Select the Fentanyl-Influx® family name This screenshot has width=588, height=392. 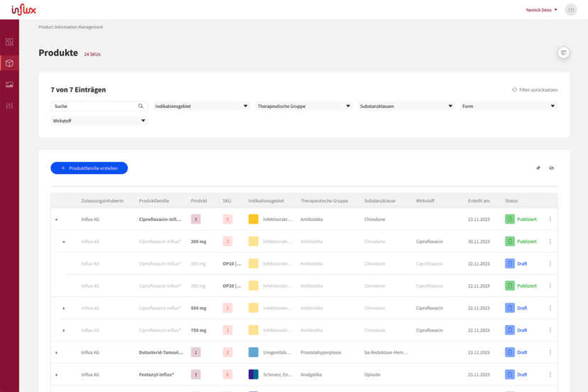[x=156, y=374]
